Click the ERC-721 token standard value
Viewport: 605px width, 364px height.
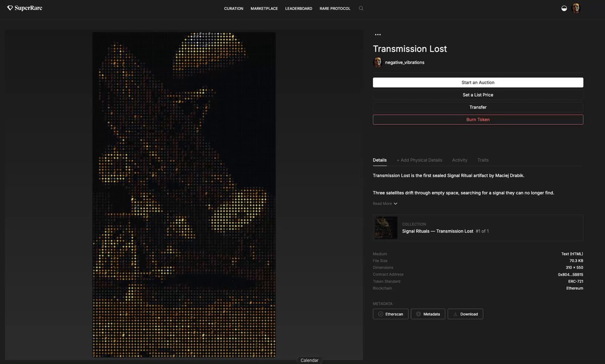[x=575, y=281]
